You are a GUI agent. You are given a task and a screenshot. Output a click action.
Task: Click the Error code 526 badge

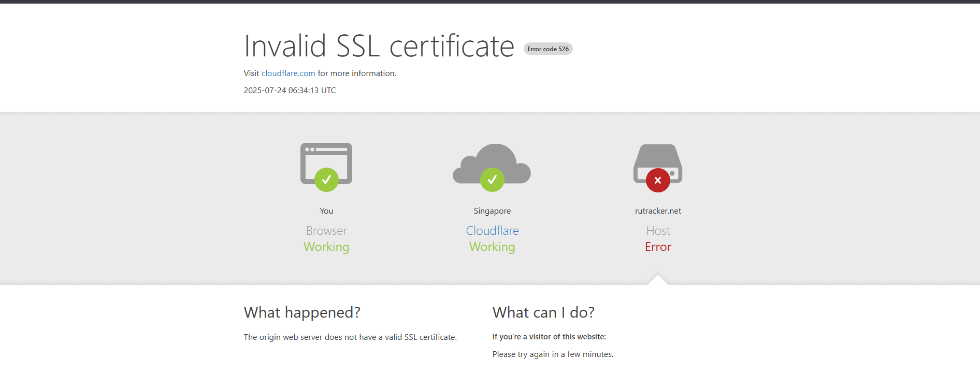548,49
